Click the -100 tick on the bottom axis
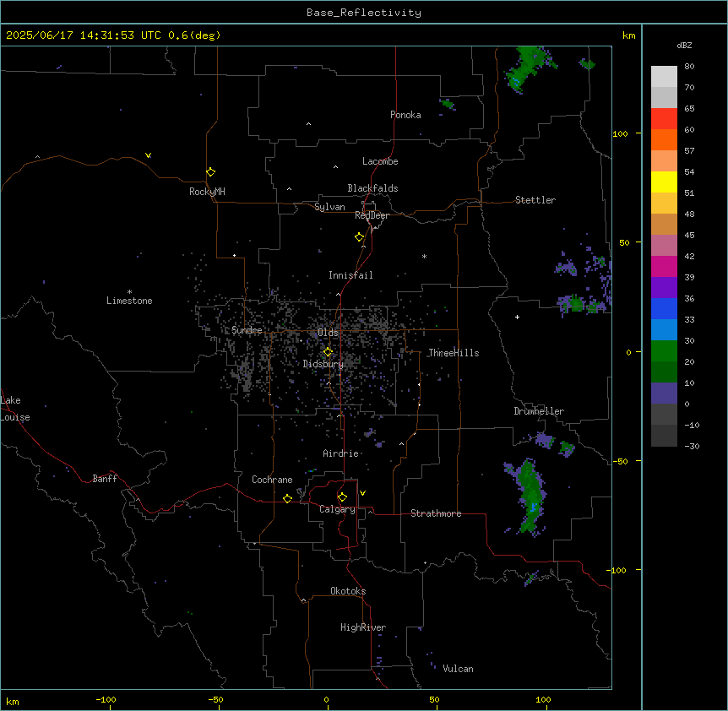 pos(106,699)
